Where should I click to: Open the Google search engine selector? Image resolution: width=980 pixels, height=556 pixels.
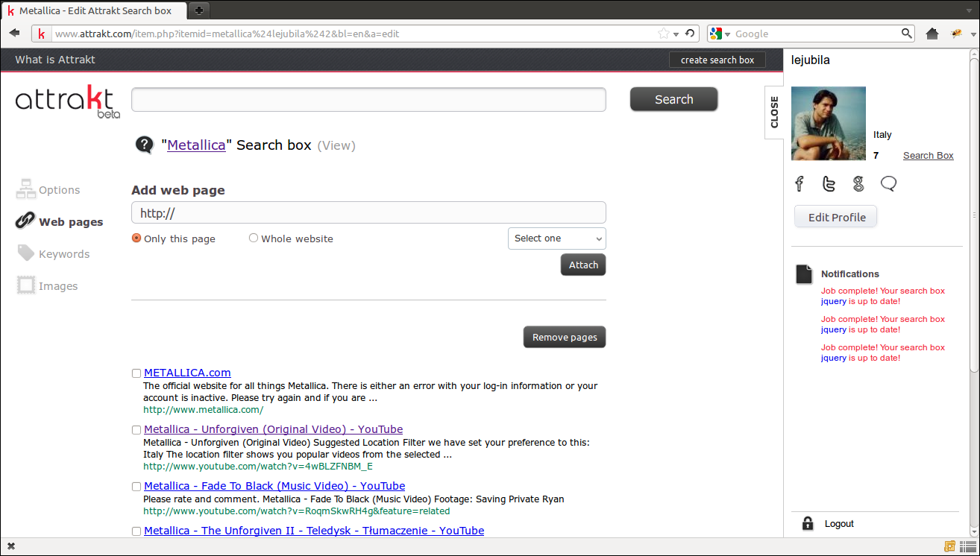(x=720, y=34)
